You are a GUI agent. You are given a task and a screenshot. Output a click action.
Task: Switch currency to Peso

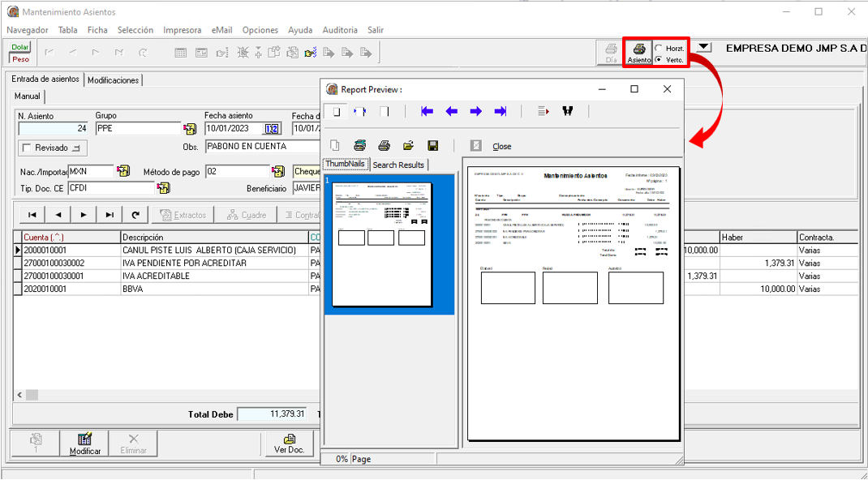20,58
